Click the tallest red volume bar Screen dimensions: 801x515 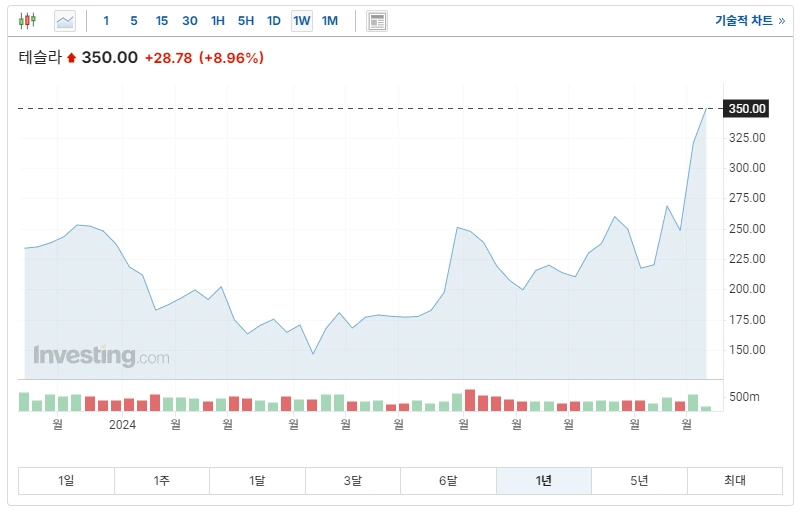(x=470, y=401)
